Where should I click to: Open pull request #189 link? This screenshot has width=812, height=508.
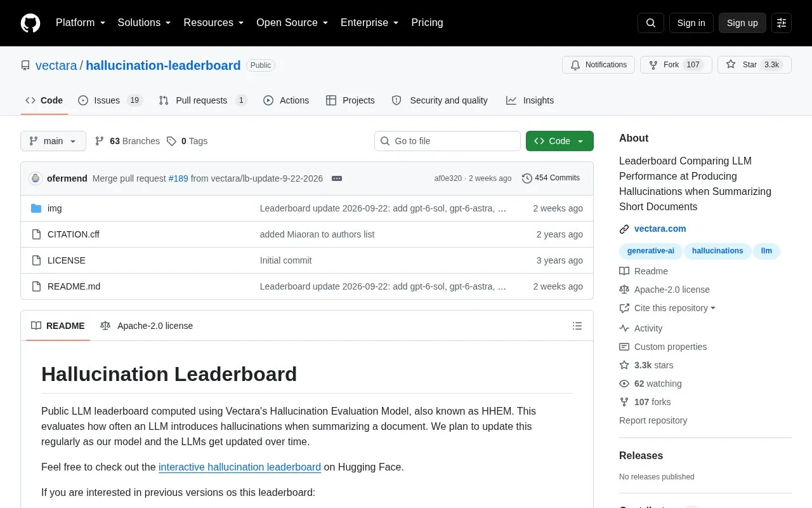click(178, 178)
